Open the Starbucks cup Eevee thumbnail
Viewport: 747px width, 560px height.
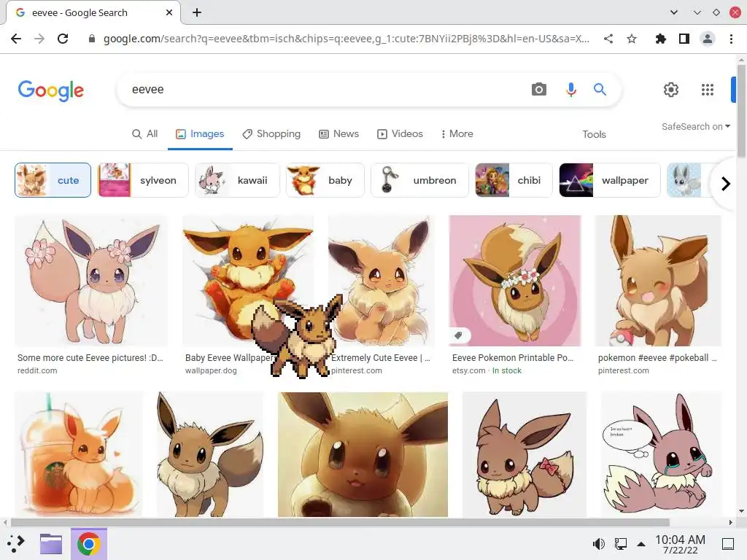[79, 454]
